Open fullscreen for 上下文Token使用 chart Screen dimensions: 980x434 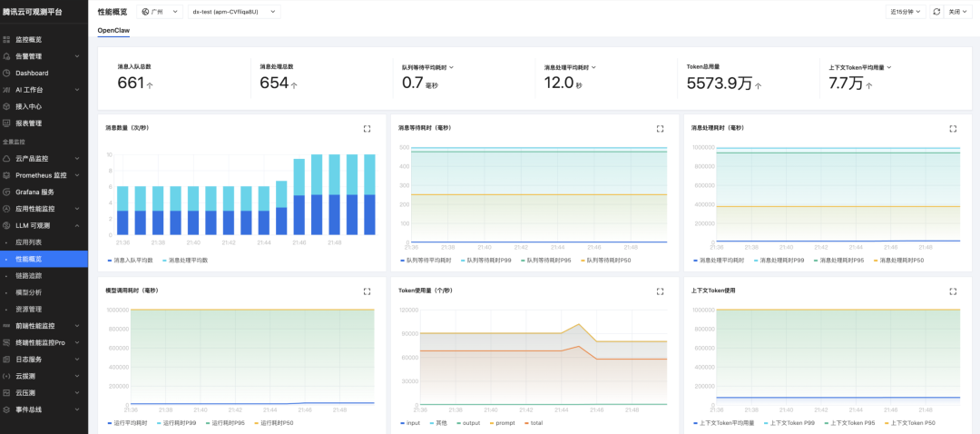pyautogui.click(x=953, y=291)
